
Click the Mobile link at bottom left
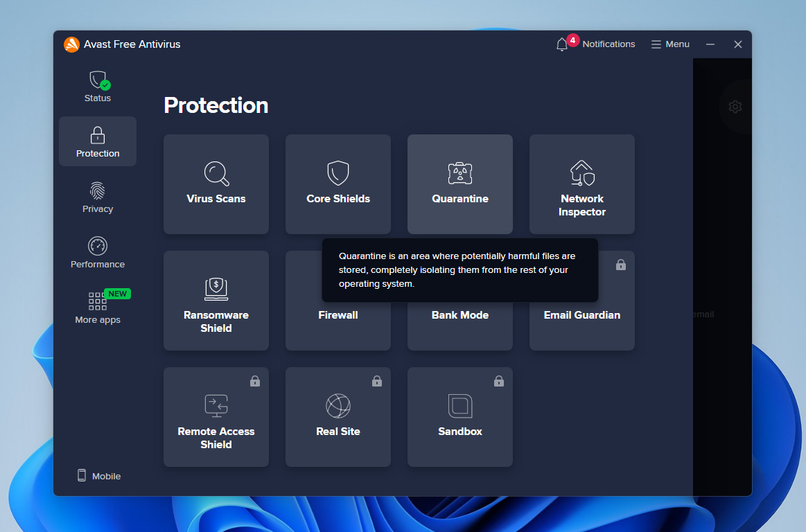tap(99, 476)
